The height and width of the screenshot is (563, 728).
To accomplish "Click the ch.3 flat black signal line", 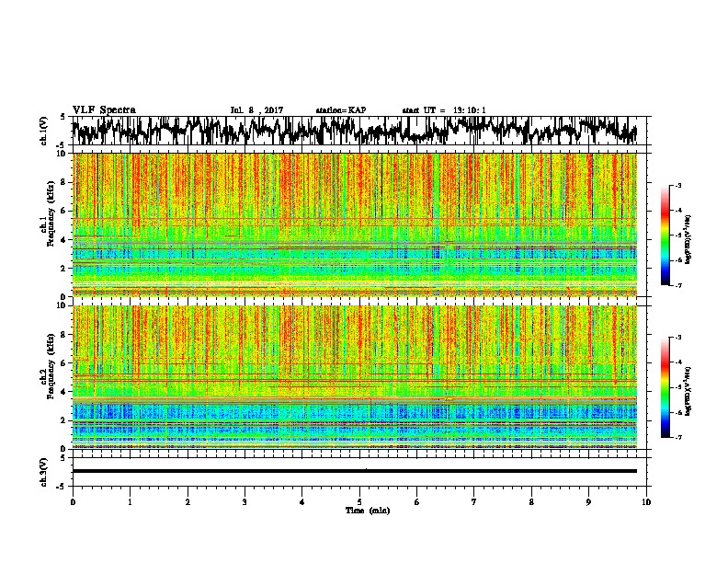I will [355, 471].
